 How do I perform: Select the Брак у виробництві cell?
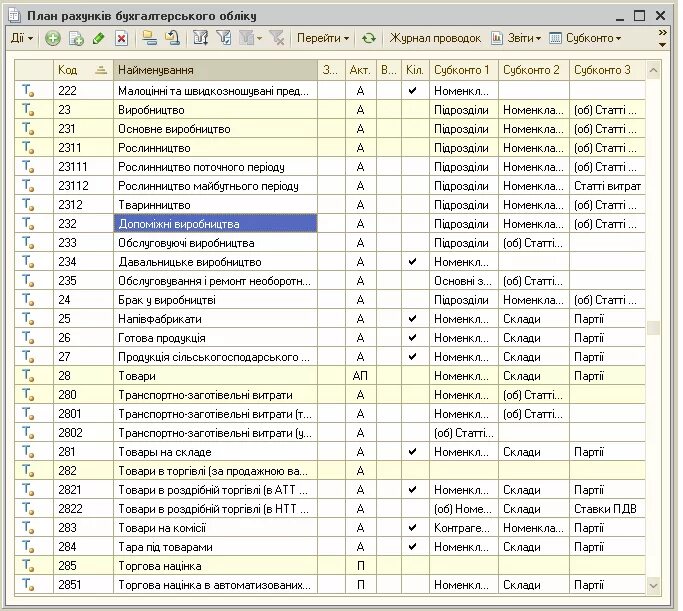(215, 300)
